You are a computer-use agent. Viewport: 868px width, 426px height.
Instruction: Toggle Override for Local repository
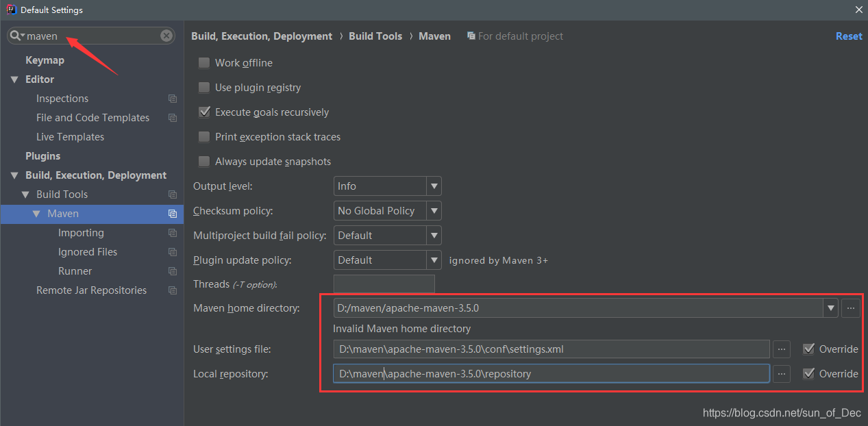tap(808, 374)
